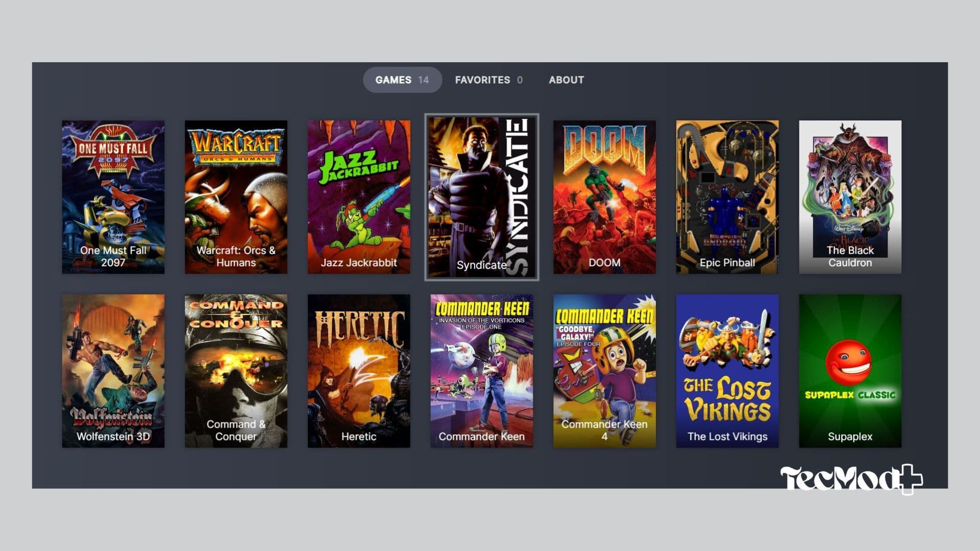Select the Jazz Jackrabbit game tile
Image resolution: width=980 pixels, height=551 pixels.
coord(358,196)
